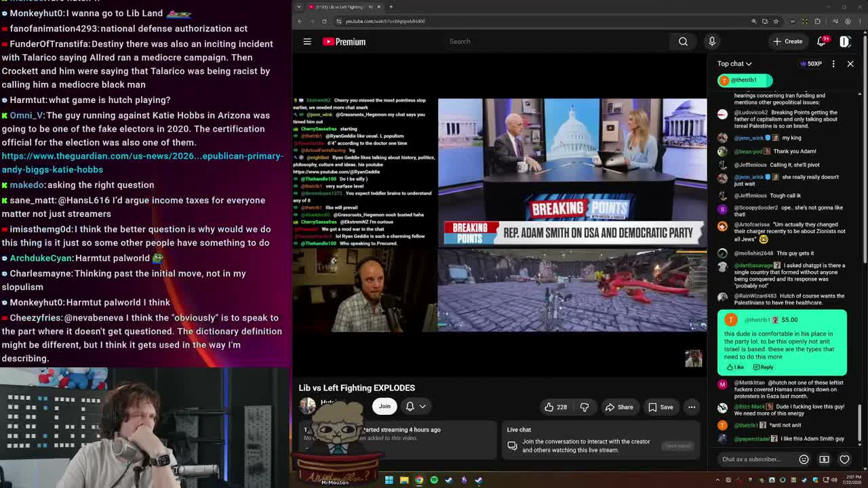The height and width of the screenshot is (488, 868).
Task: Click the small channel watermark thumbnail in player
Action: click(x=693, y=359)
